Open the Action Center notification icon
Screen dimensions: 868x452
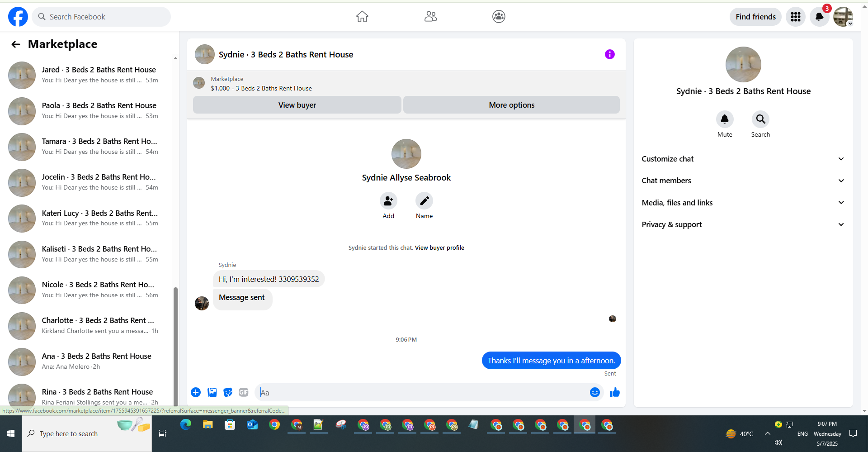[x=853, y=433]
